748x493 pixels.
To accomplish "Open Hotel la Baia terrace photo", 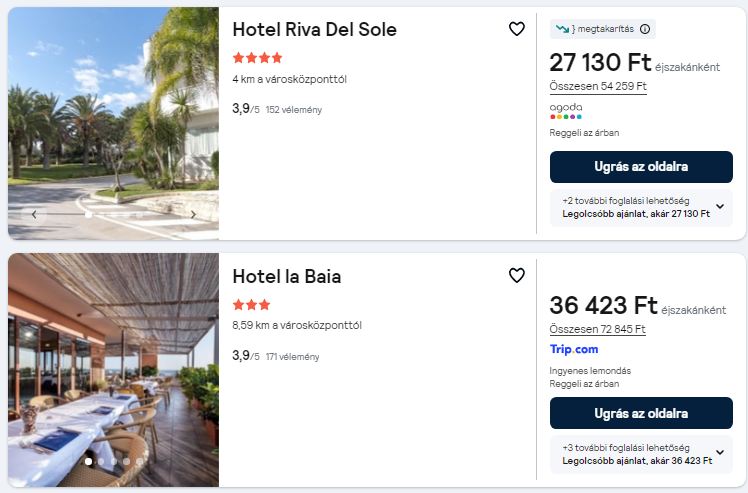I will (114, 370).
